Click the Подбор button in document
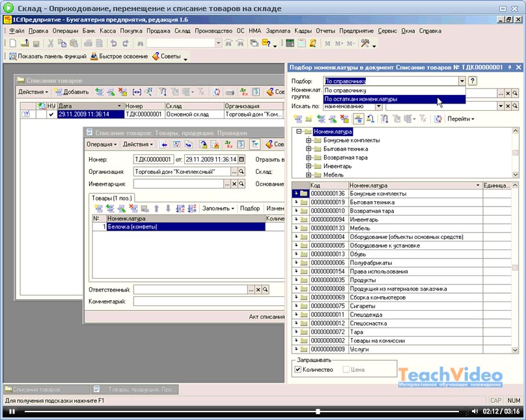 250,208
